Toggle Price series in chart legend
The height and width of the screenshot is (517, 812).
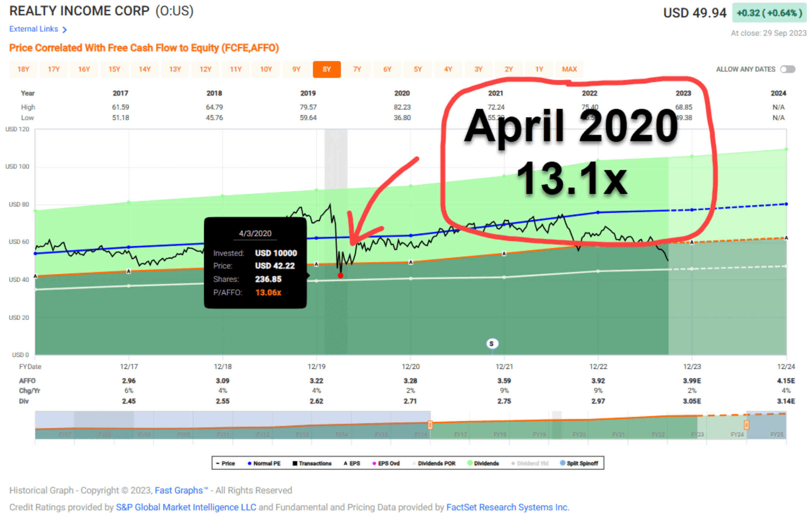pyautogui.click(x=225, y=463)
